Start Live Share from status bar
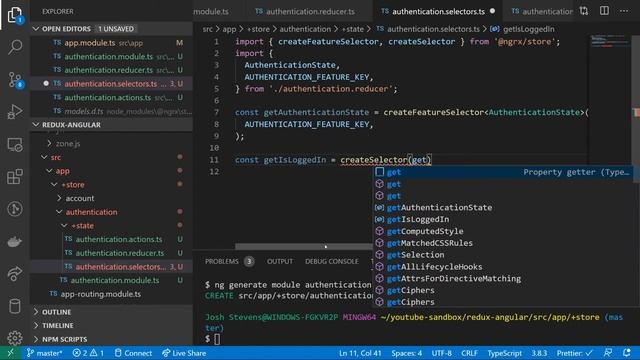This screenshot has height=360, width=640. click(184, 353)
